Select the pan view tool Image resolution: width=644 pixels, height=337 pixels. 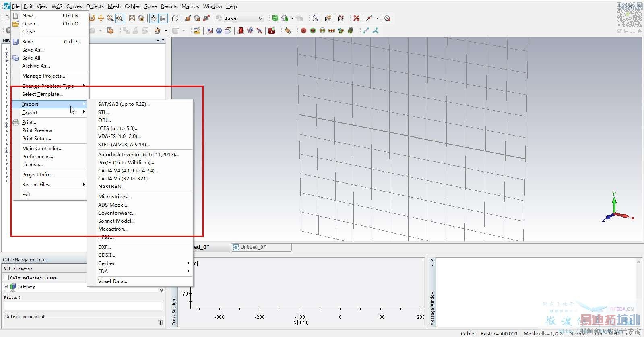(x=101, y=18)
